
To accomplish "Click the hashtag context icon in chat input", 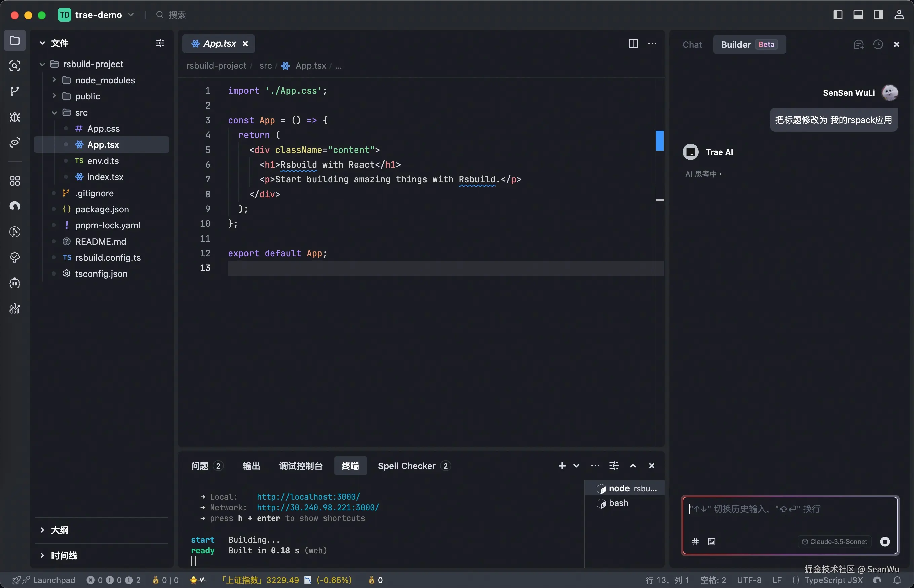I will pos(695,541).
